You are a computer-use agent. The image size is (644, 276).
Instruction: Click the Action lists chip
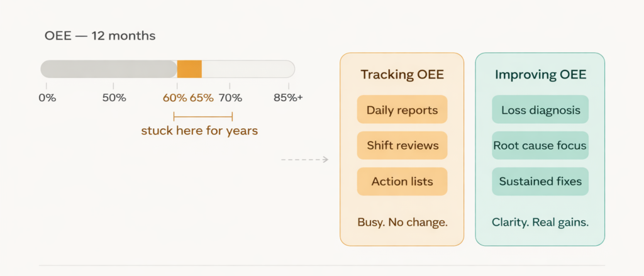coord(402,181)
